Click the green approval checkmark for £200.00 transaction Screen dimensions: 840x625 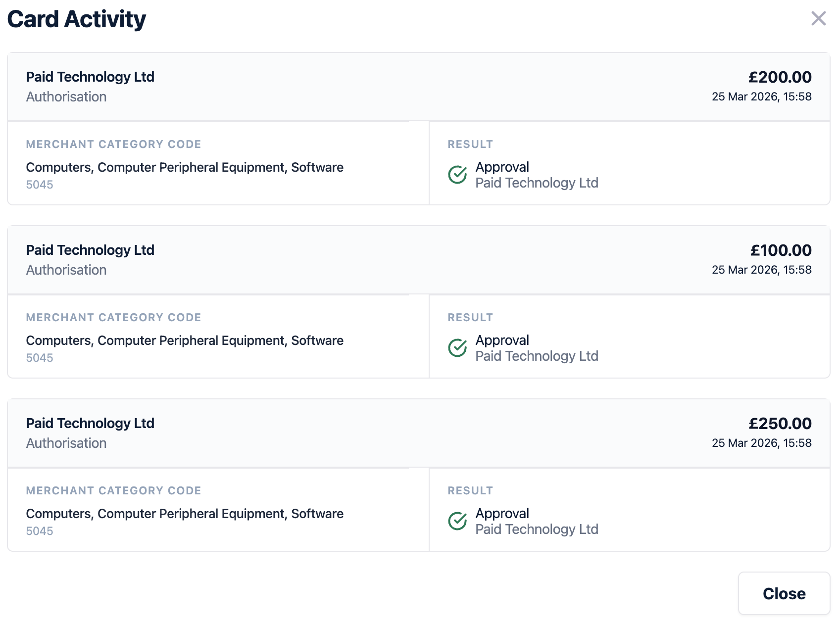point(457,175)
